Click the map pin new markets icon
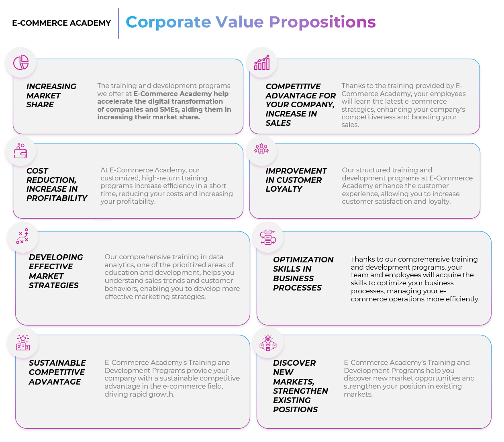This screenshot has width=504, height=442. pos(268,342)
